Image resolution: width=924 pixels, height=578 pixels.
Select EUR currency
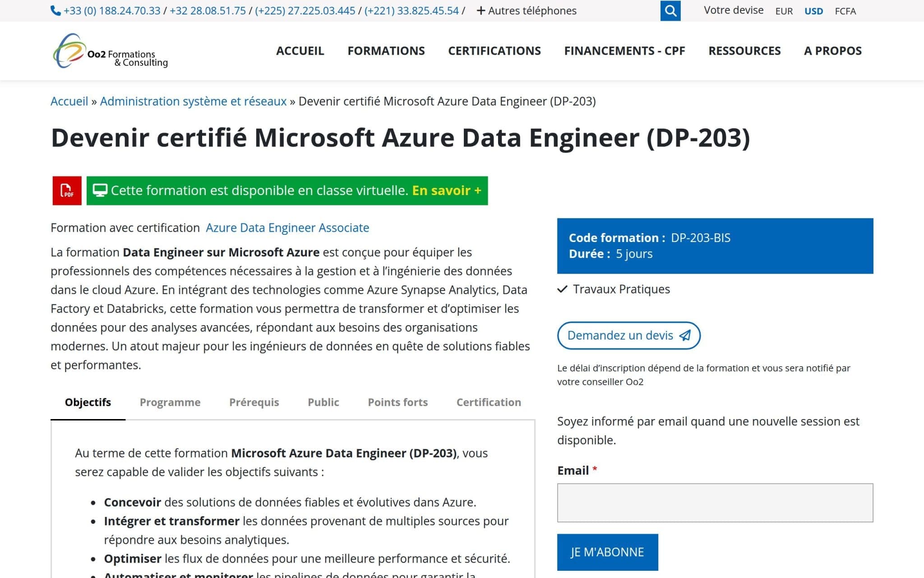pos(784,11)
